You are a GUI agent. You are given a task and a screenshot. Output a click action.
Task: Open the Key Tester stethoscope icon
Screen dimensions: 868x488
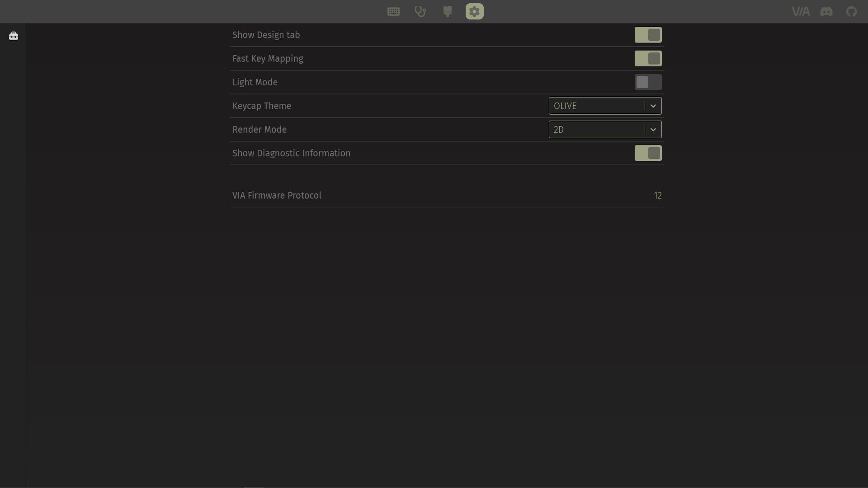click(420, 12)
